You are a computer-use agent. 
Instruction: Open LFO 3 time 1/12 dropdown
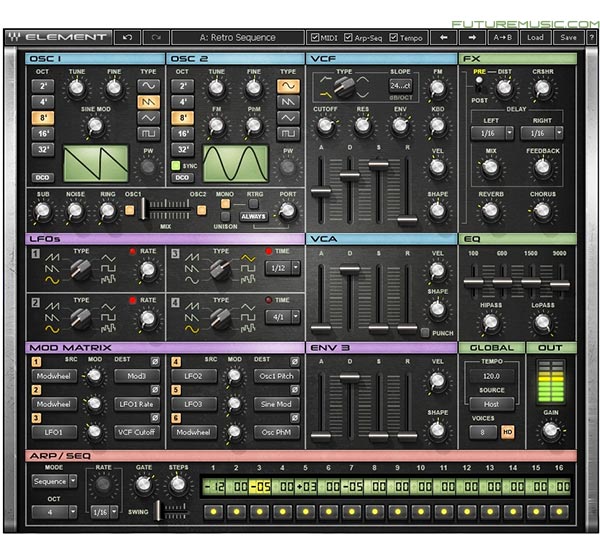(282, 268)
